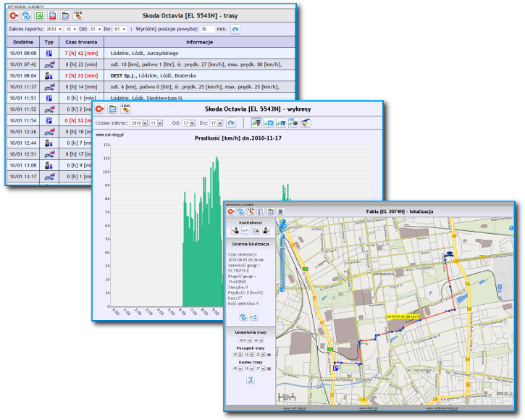Expand the Do day dropdown in wykresy window
The height and width of the screenshot is (420, 525).
(x=216, y=123)
